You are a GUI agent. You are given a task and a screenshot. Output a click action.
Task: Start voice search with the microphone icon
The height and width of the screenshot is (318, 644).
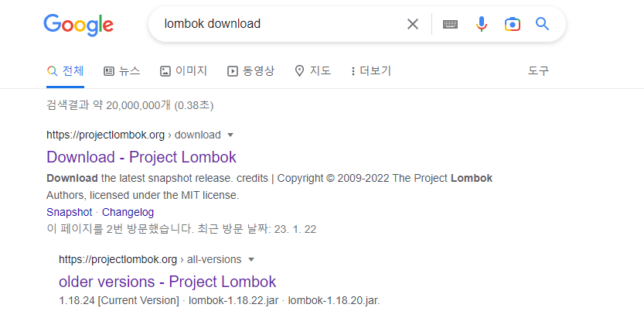pyautogui.click(x=482, y=24)
